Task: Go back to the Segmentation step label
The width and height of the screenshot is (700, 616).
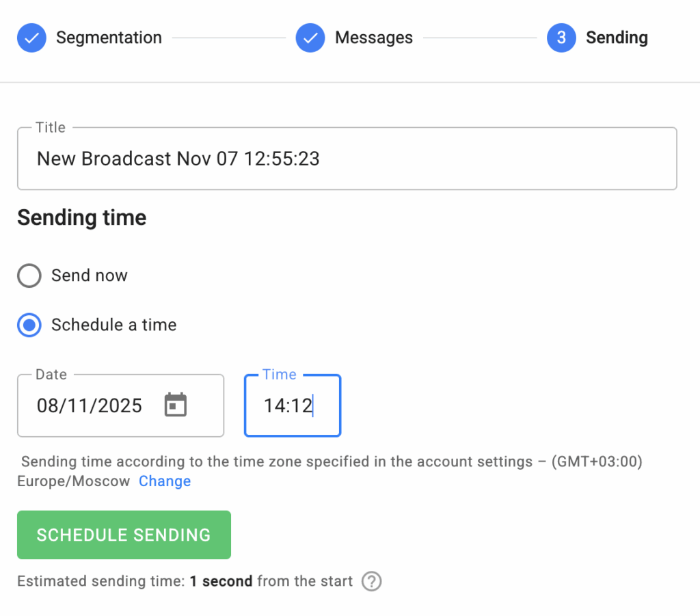Action: click(x=109, y=38)
